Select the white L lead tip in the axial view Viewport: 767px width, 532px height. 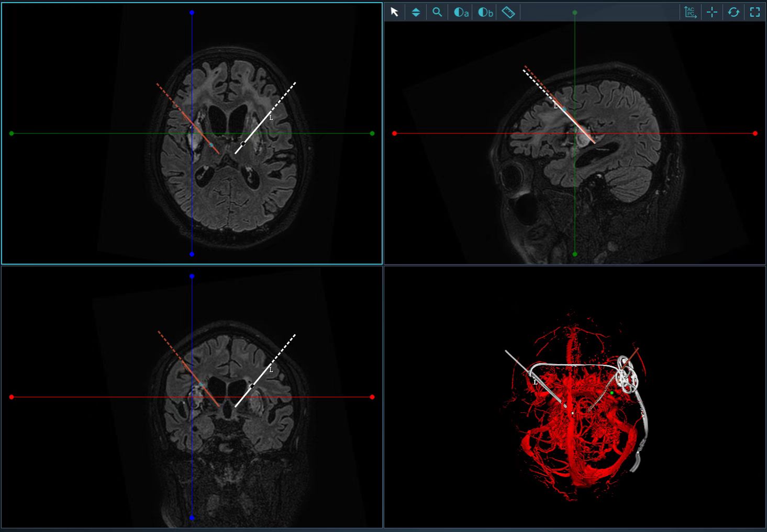(243, 143)
